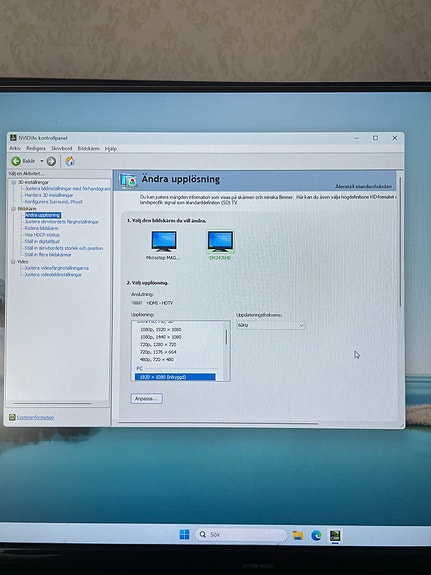Choose 720p, 1280 × 720 resolution

(158, 344)
